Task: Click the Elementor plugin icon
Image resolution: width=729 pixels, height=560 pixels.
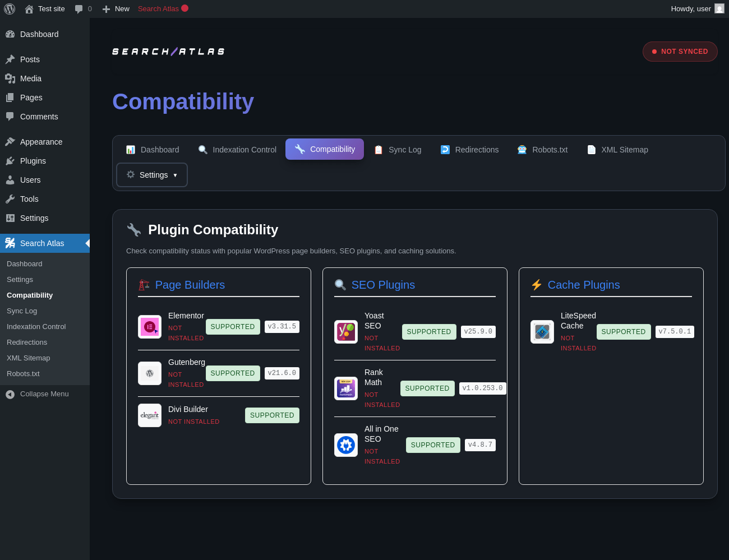Action: click(150, 327)
